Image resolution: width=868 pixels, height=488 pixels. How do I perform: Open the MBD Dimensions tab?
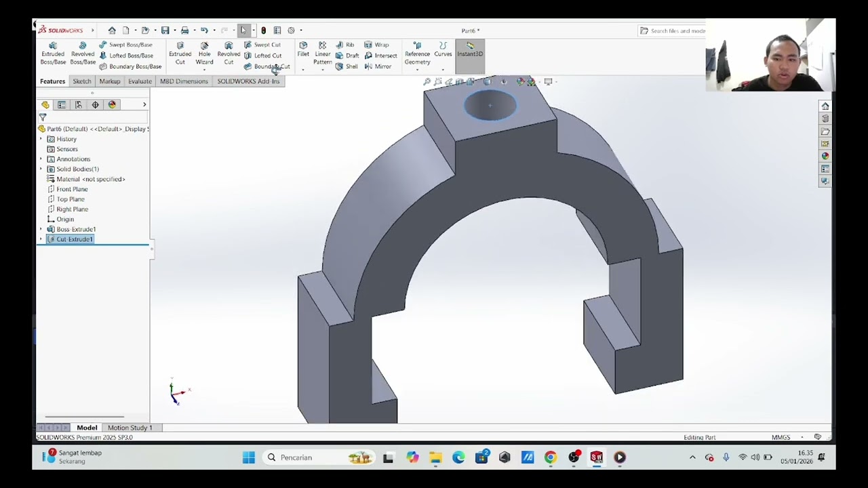coord(184,81)
